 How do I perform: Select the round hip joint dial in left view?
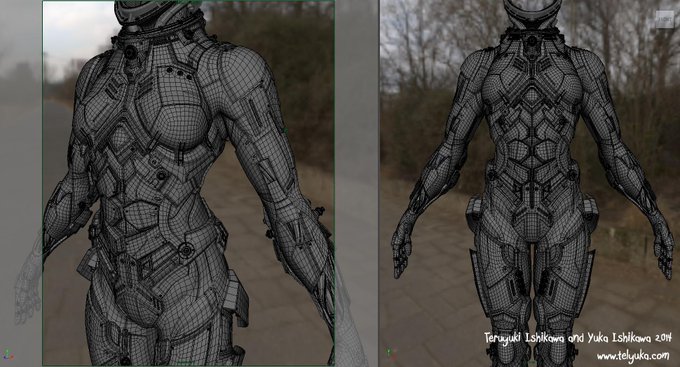click(186, 250)
